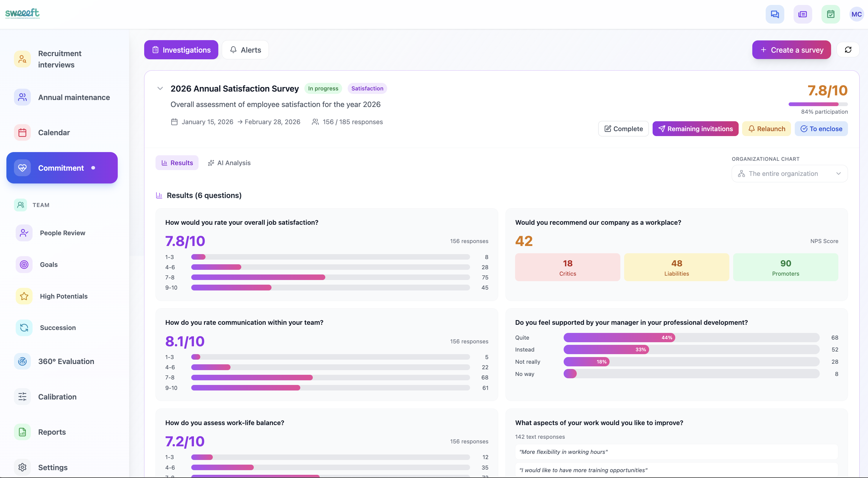Click the refresh icon beside Create a survey

(x=848, y=50)
